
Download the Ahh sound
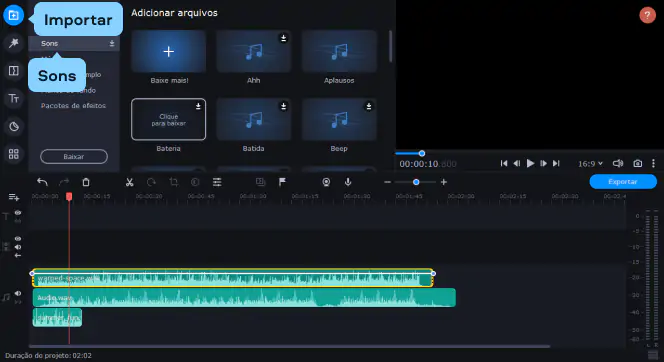coord(283,39)
